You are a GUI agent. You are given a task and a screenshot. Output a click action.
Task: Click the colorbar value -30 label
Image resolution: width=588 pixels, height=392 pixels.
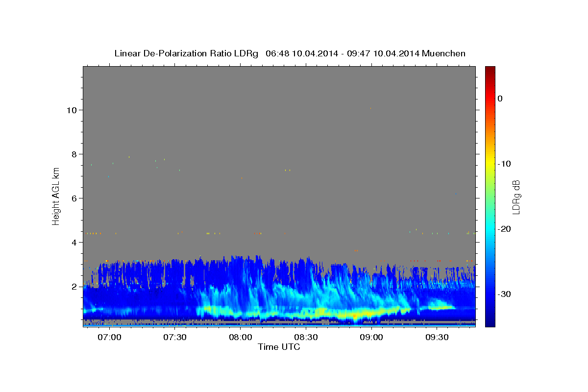[504, 294]
